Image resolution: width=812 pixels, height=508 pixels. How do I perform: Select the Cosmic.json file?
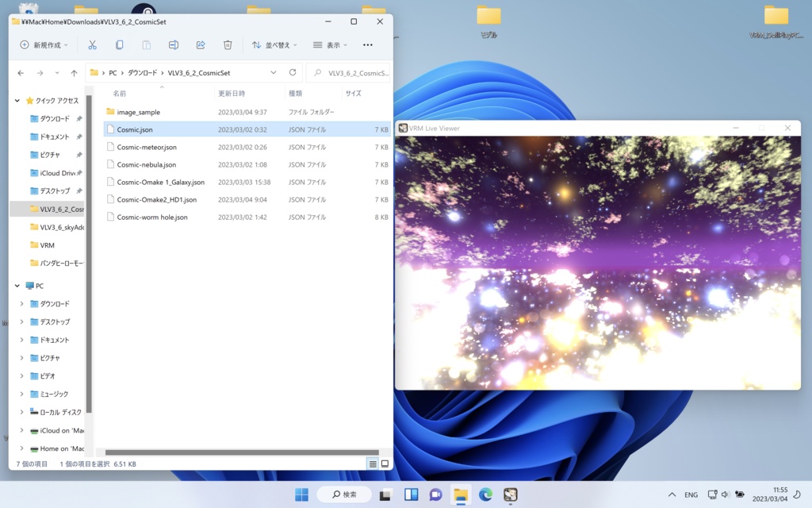pyautogui.click(x=247, y=129)
